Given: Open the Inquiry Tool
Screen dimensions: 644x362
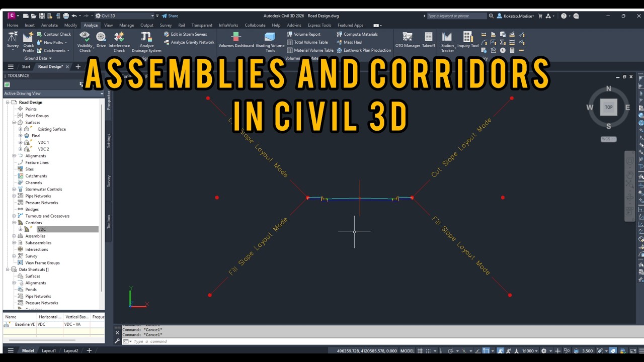Looking at the screenshot, I should [x=468, y=40].
